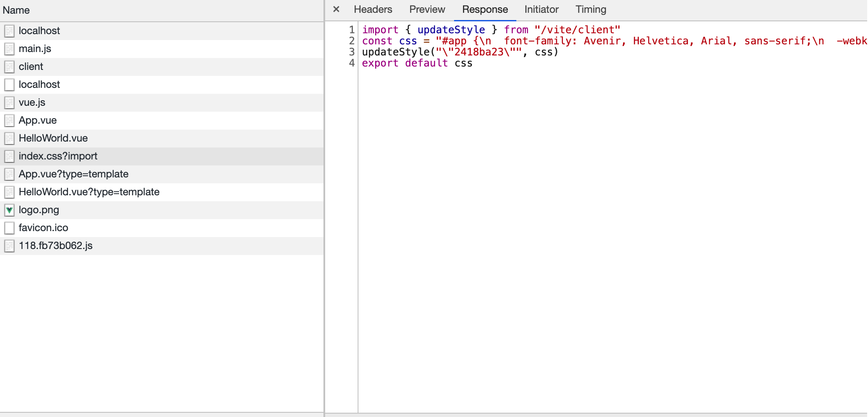868x417 pixels.
Task: Click the document icon next to vue.js
Action: (x=9, y=102)
